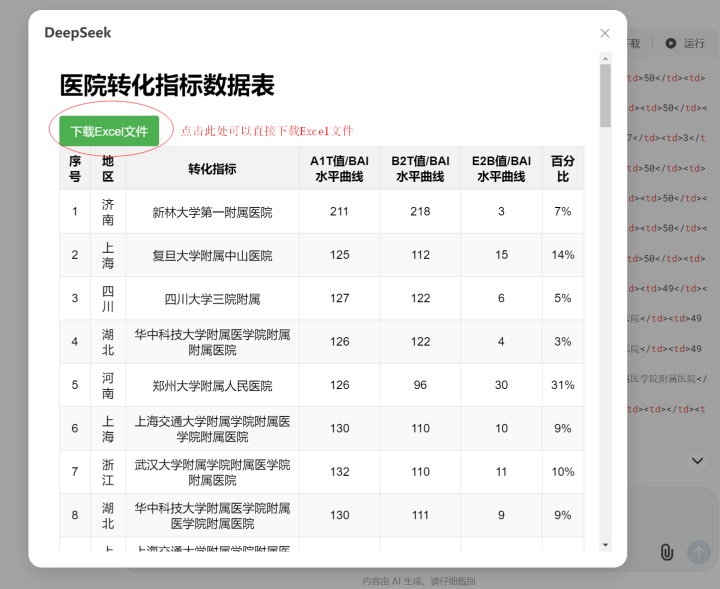Click the E2B值/BAI水平曲线 column header
720x589 pixels.
click(501, 168)
